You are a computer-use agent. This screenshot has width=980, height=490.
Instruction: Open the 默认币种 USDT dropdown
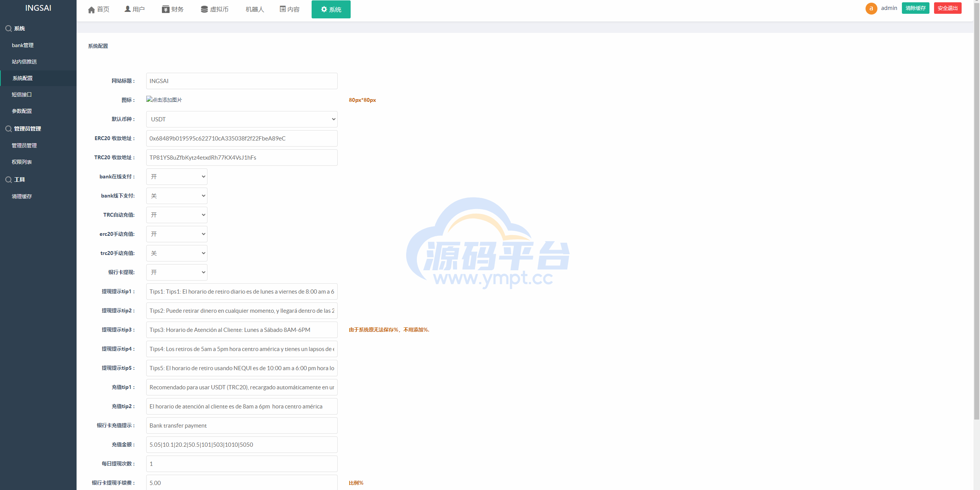242,119
